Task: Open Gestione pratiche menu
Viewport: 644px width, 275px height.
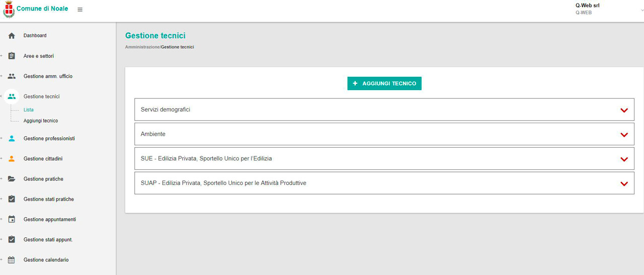Action: coord(43,179)
